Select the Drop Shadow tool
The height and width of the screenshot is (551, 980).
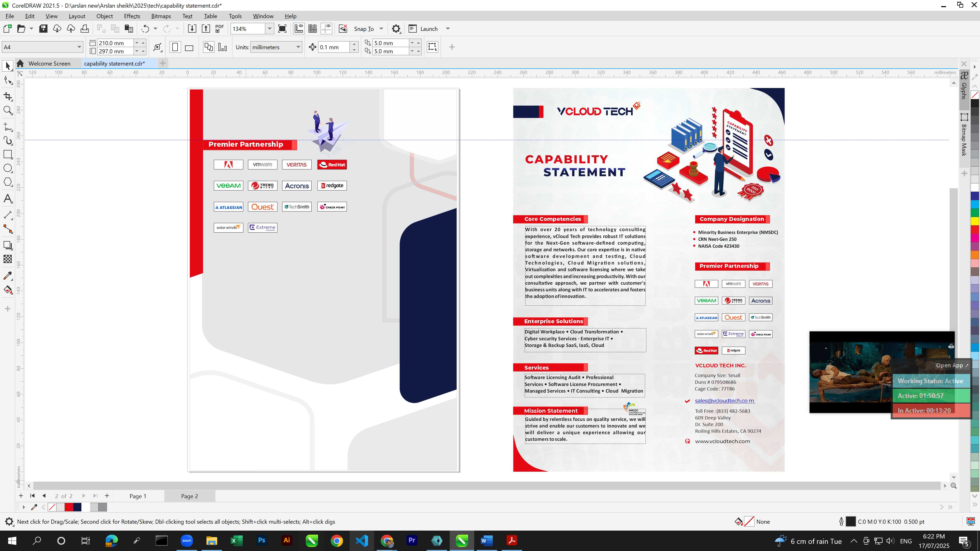[8, 245]
